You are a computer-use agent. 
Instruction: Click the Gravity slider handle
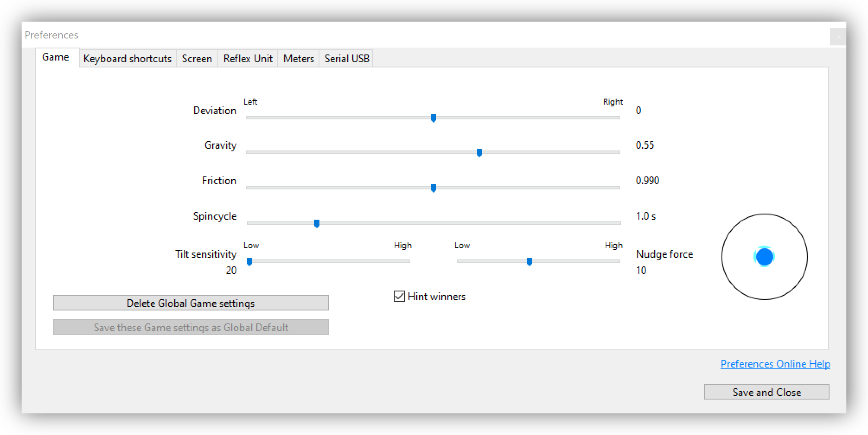(479, 153)
